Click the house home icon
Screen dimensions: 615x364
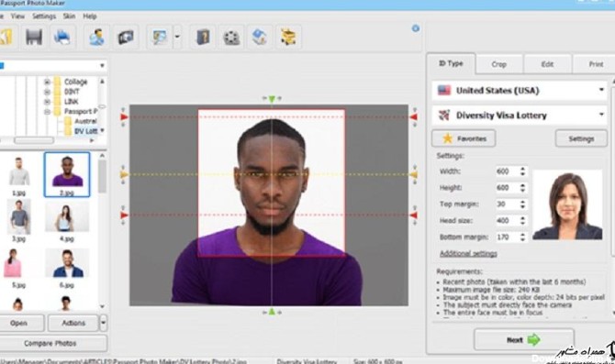pos(260,38)
